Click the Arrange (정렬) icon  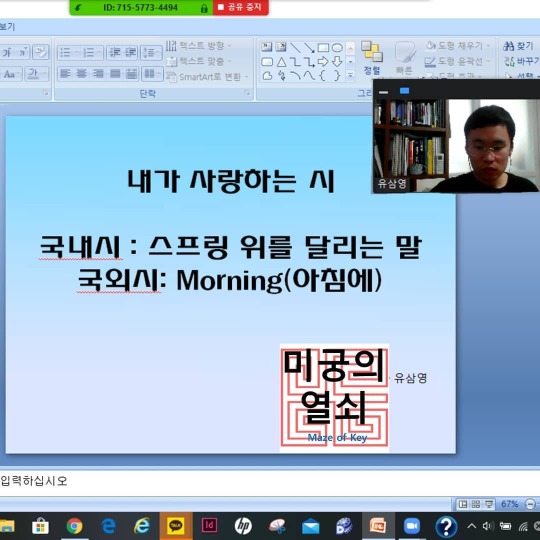click(x=372, y=58)
